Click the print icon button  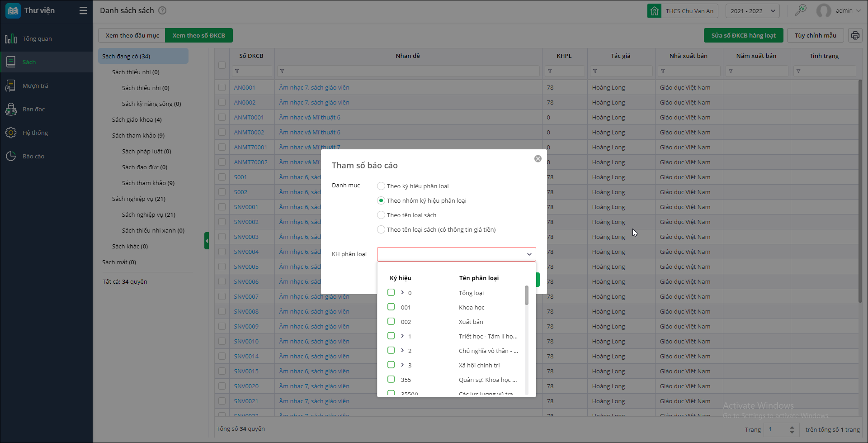pos(855,35)
